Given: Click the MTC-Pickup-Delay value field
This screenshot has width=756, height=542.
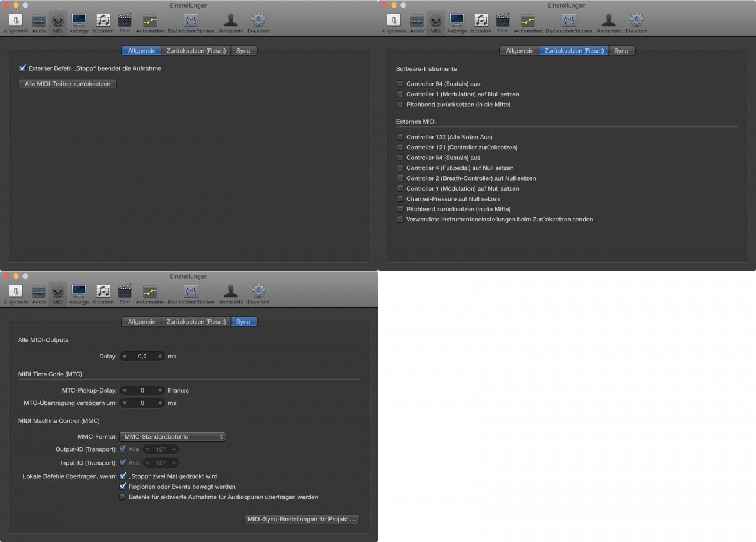Looking at the screenshot, I should 142,390.
